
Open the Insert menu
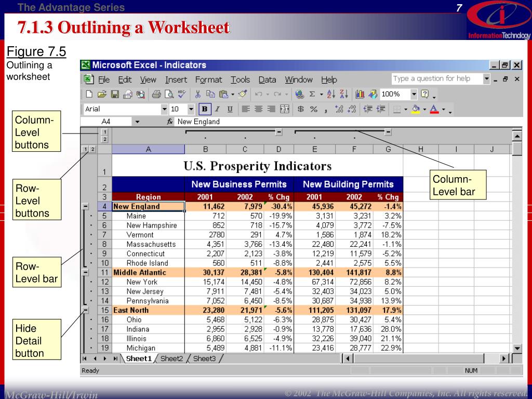(176, 79)
